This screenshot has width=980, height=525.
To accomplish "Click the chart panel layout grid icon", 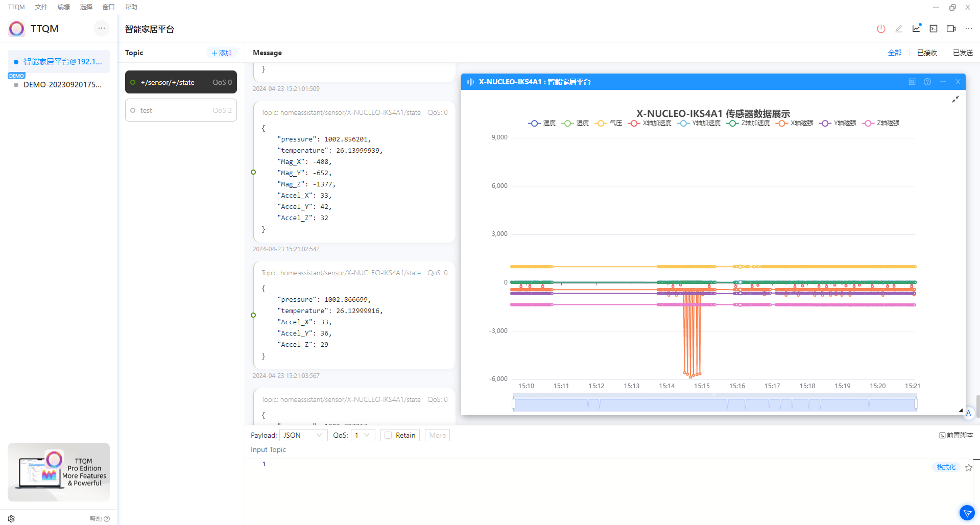I will pos(912,82).
